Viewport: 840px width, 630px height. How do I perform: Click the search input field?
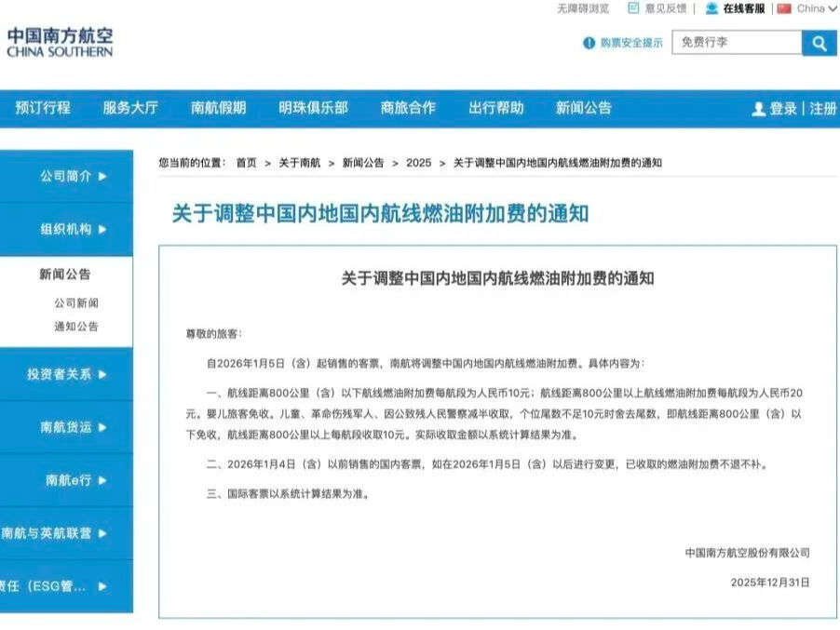point(737,43)
